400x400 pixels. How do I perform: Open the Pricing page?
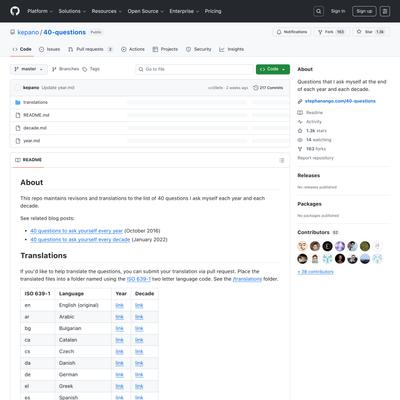[213, 11]
